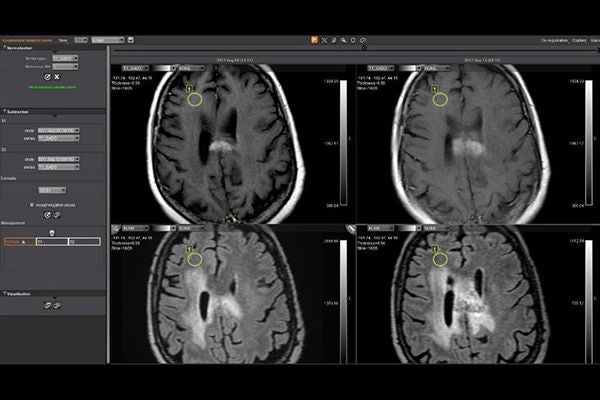
Task: Click the second Visualization panel icon
Action: [57, 305]
